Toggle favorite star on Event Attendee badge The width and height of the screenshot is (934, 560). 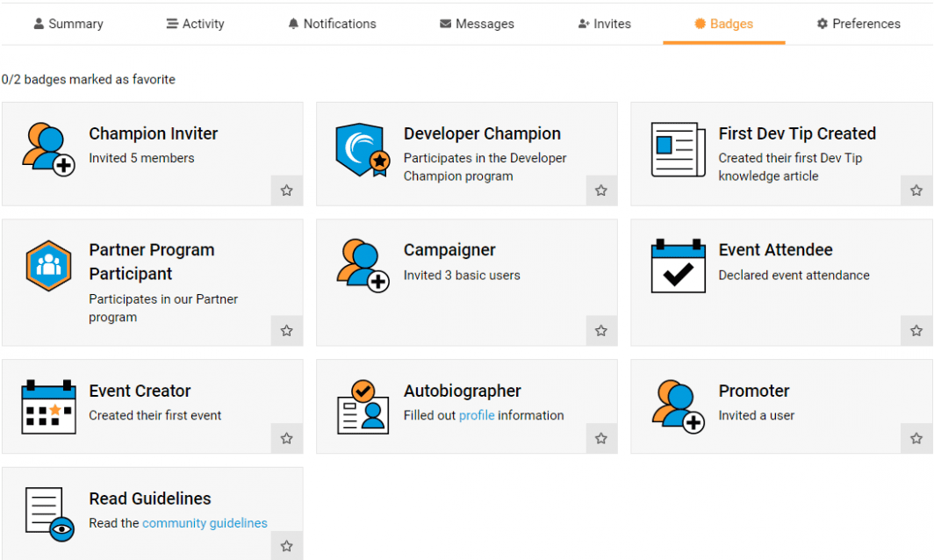click(916, 331)
